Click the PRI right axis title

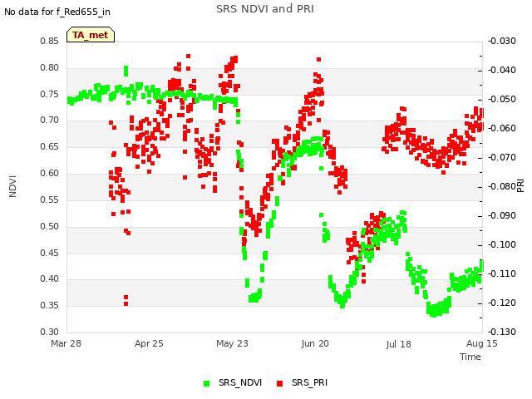[521, 186]
